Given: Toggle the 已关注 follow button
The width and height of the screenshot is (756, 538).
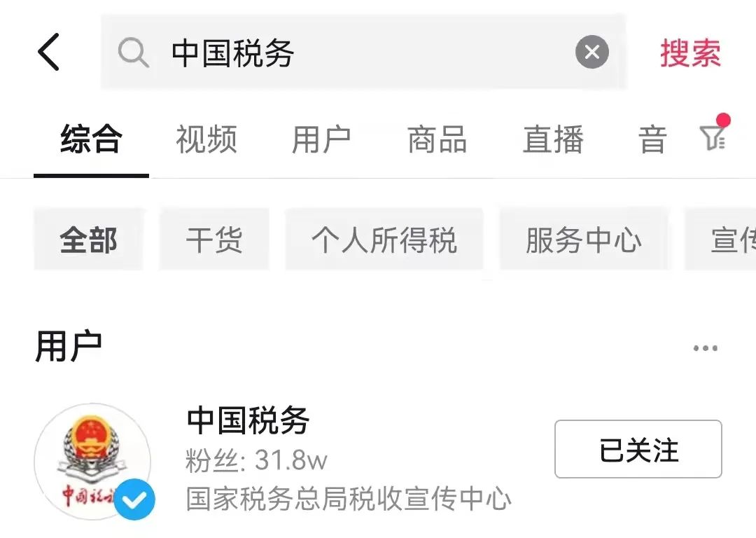Looking at the screenshot, I should pos(638,449).
